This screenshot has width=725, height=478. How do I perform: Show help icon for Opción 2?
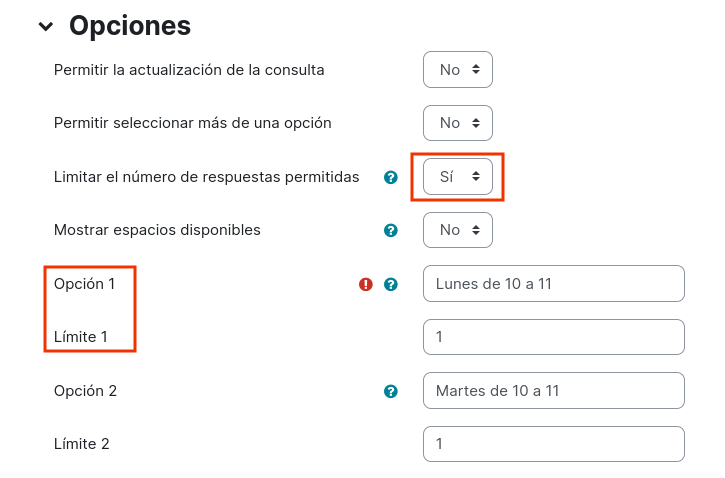pos(391,391)
